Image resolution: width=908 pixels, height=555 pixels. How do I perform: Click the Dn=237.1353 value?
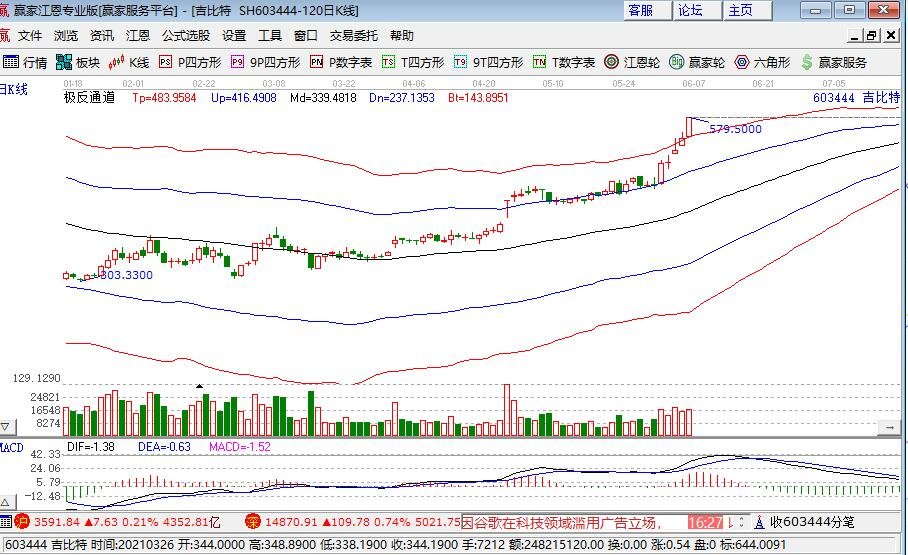402,98
